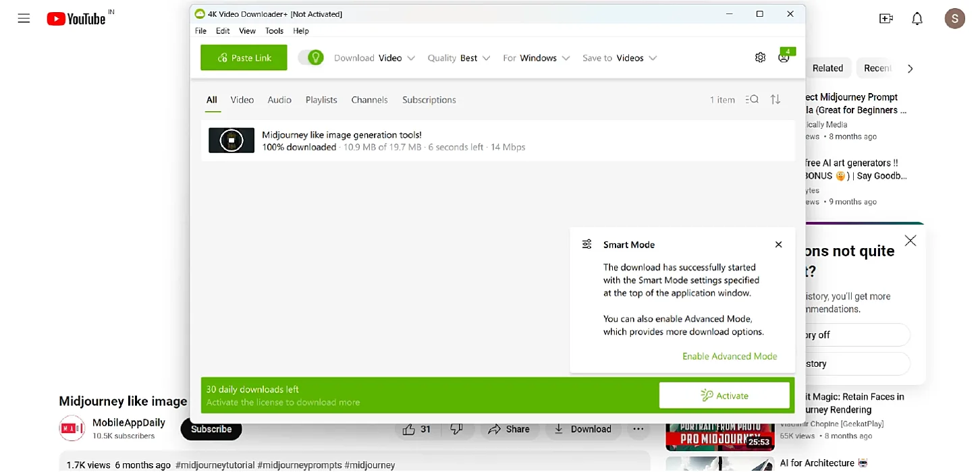This screenshot has height=472, width=980.
Task: Click the Paste Link button
Action: (x=244, y=58)
